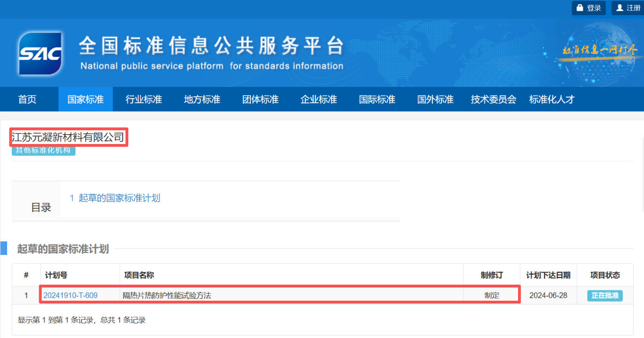Viewport: 644px width, 338px height.
Task: Open plan number 20241910-T-609 link
Action: 71,296
